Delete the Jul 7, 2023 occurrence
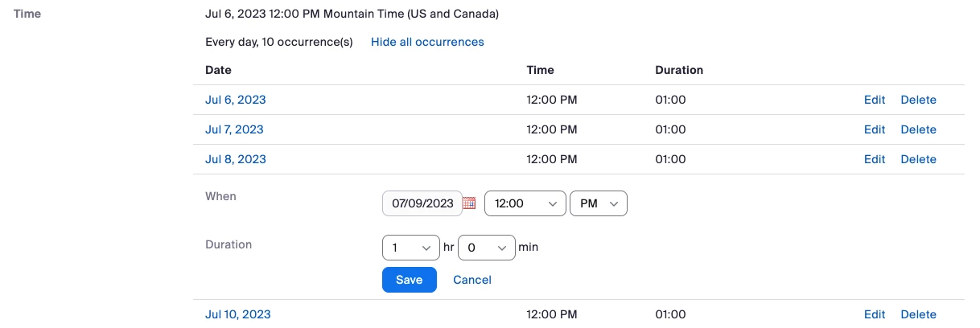Viewport: 980px width, 328px height. [x=918, y=129]
